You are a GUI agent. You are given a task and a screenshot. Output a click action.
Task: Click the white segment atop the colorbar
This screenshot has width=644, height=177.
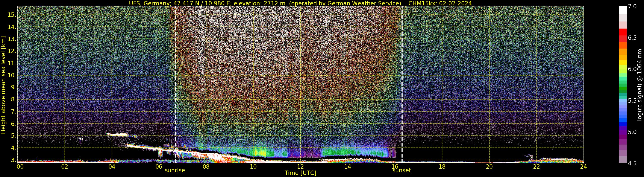(623, 10)
